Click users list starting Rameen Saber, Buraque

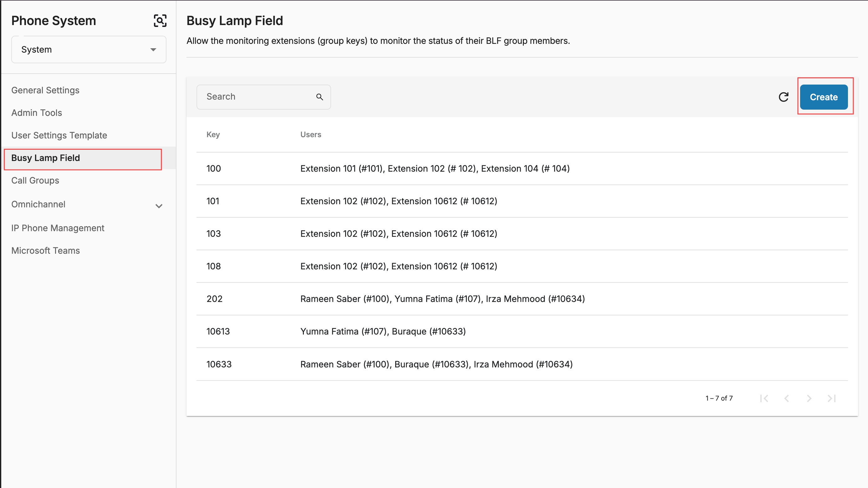click(437, 364)
